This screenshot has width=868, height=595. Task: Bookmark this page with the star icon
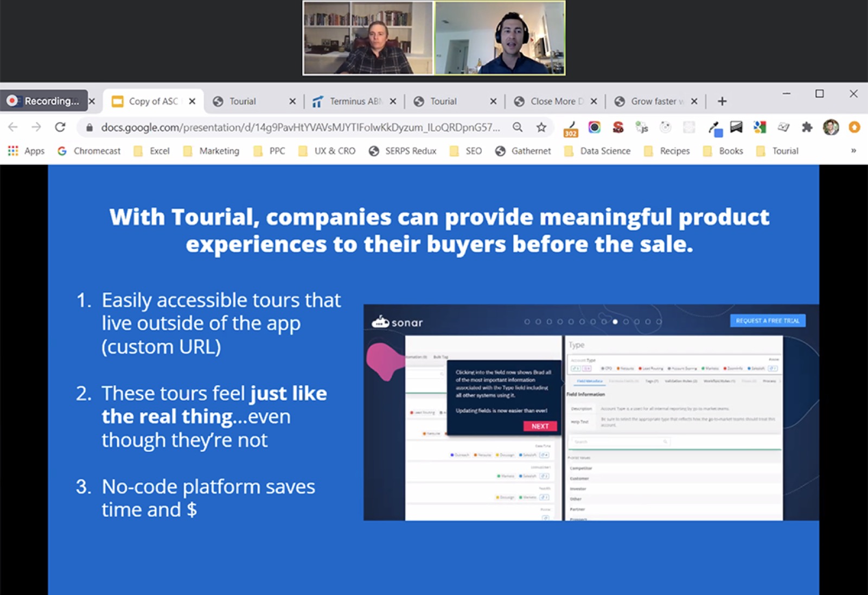541,127
